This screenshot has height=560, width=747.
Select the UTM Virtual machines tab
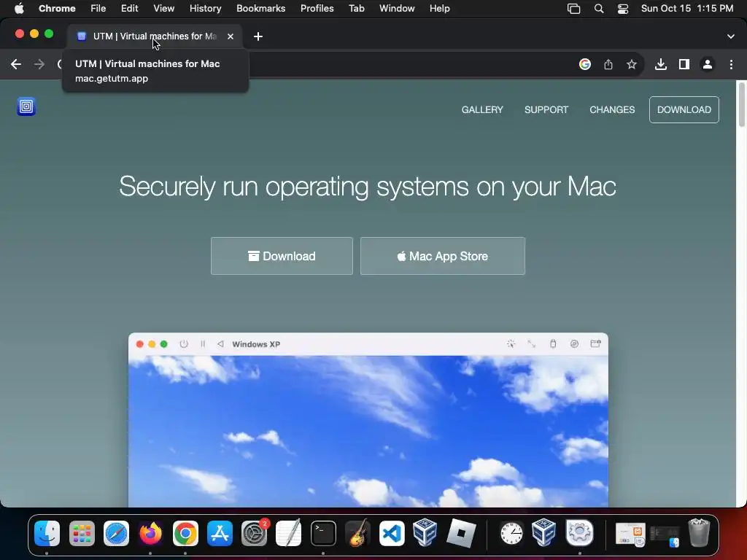tap(155, 36)
